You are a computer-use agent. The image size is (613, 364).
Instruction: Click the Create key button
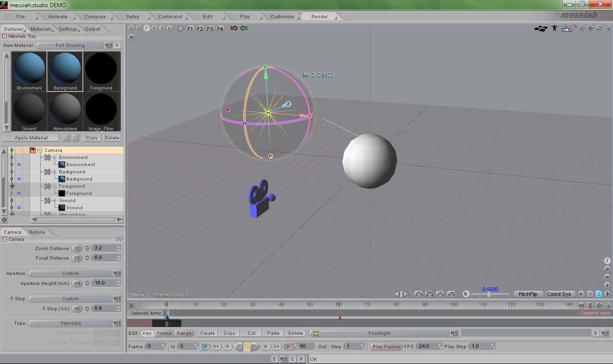[x=207, y=333]
